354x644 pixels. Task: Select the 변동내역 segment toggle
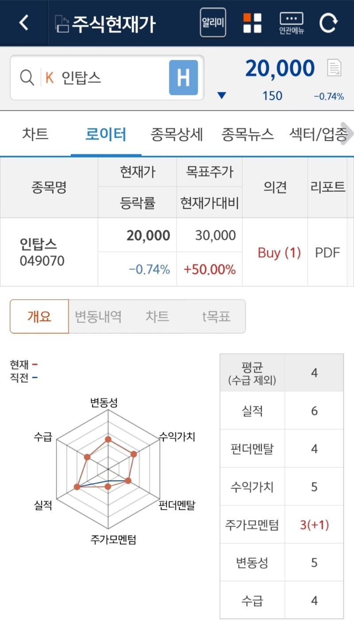(98, 316)
